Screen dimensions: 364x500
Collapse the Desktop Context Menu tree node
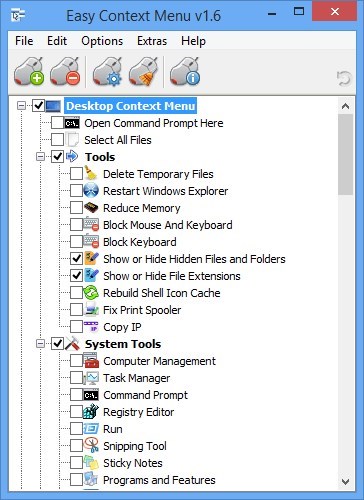pyautogui.click(x=21, y=106)
